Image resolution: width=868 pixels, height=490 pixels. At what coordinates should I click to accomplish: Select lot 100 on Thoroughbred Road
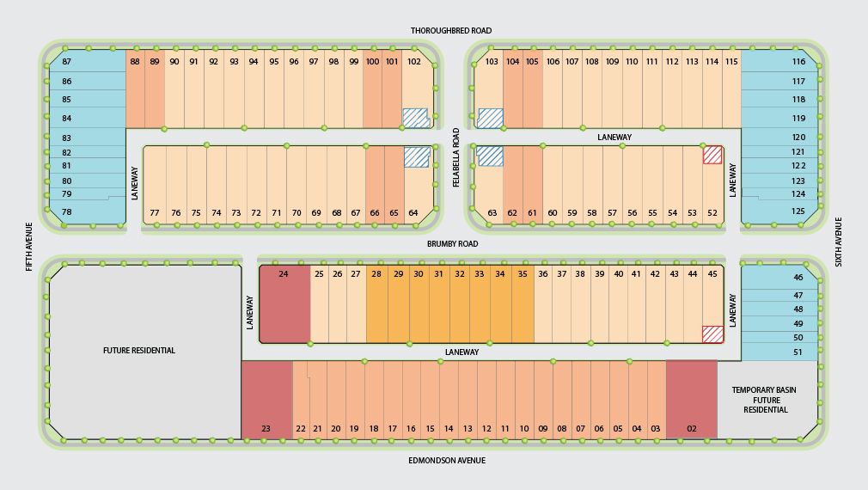tap(373, 89)
